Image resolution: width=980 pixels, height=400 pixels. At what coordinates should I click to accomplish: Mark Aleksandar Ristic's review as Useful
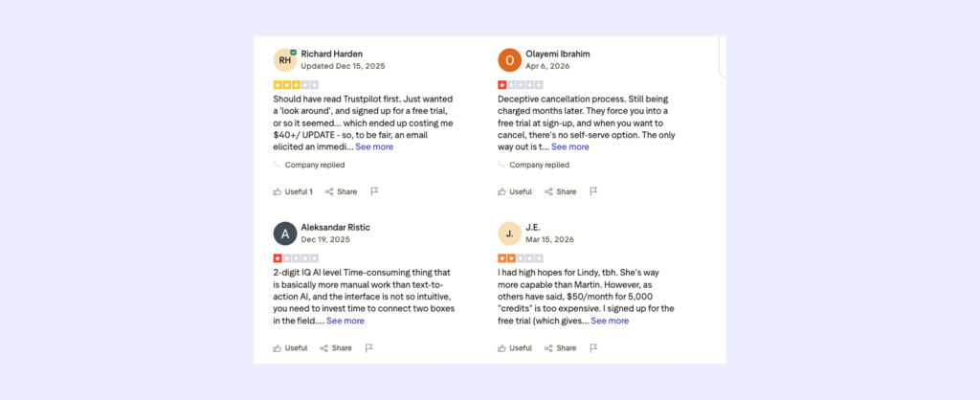[x=290, y=347]
